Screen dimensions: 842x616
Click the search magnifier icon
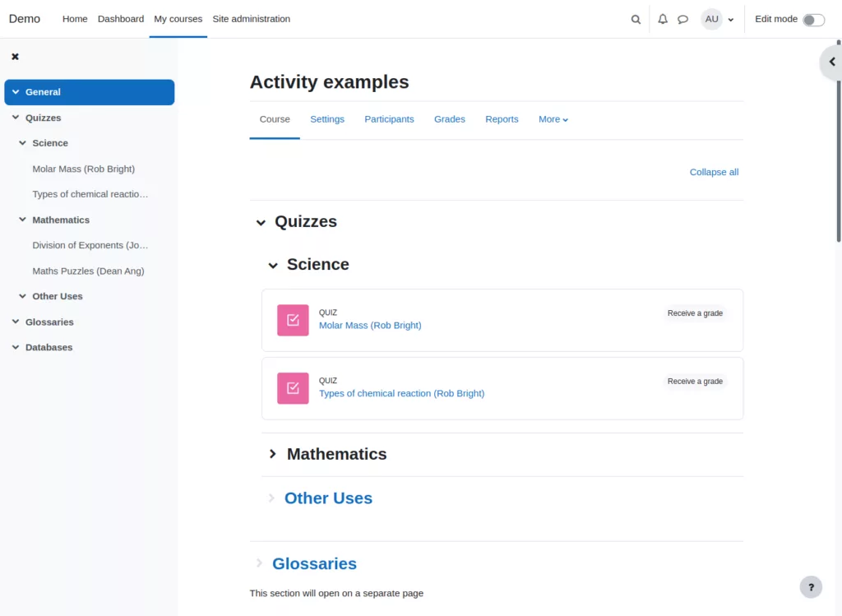pos(636,20)
